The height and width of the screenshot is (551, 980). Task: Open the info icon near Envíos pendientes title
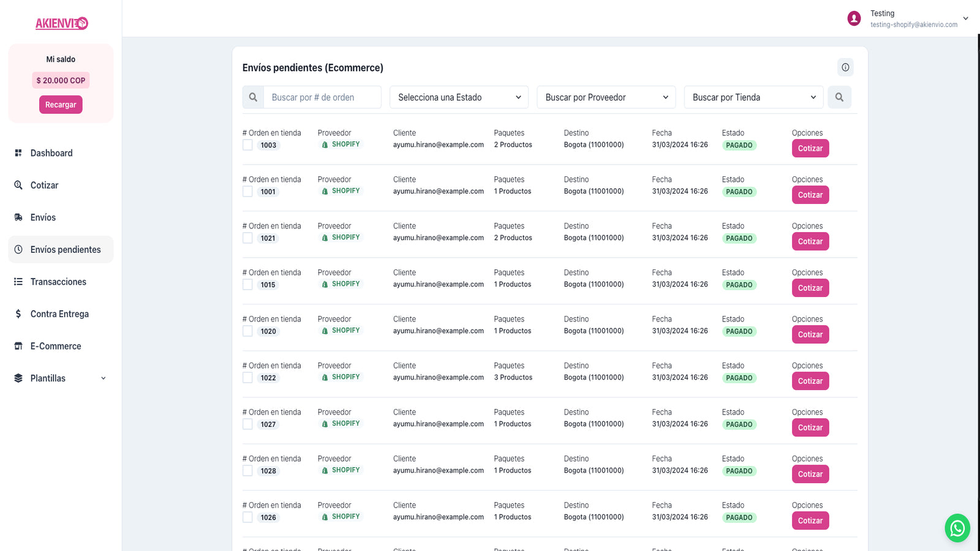pos(846,67)
